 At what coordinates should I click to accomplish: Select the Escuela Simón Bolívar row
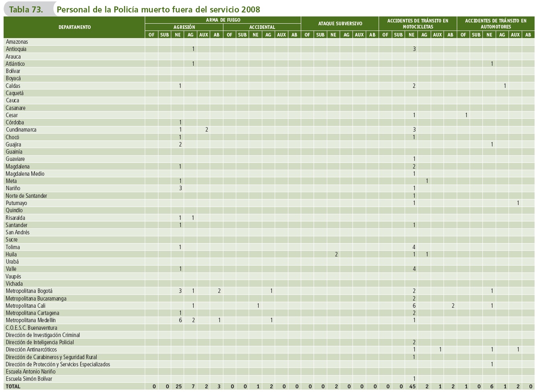coord(29,379)
